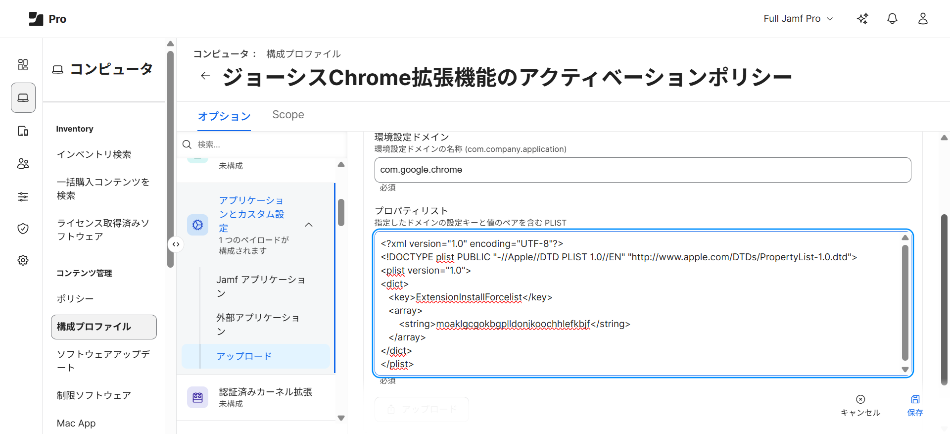Collapse the アプリケーションとカスタム設定 section
This screenshot has height=434, width=950.
click(309, 225)
